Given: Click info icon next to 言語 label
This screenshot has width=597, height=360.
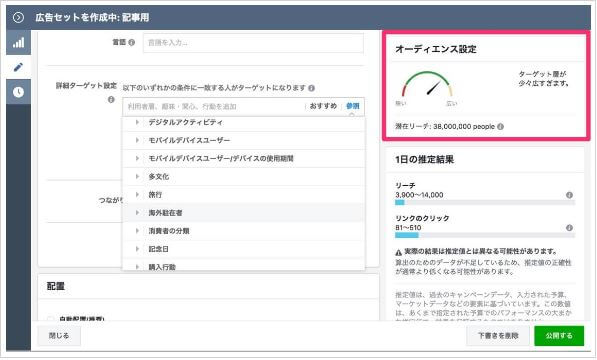Looking at the screenshot, I should [x=131, y=42].
